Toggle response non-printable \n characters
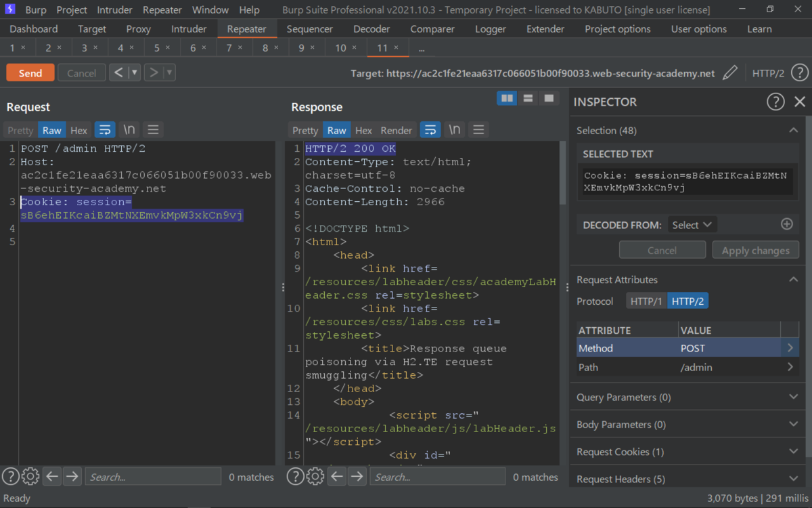 coord(454,130)
